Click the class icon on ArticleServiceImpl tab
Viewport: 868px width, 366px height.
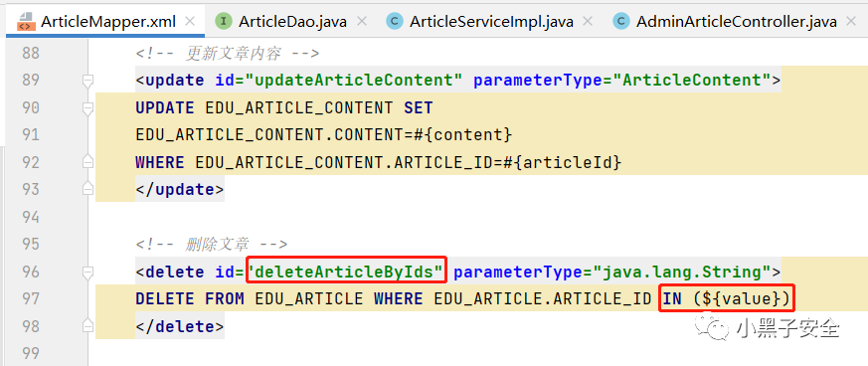394,22
